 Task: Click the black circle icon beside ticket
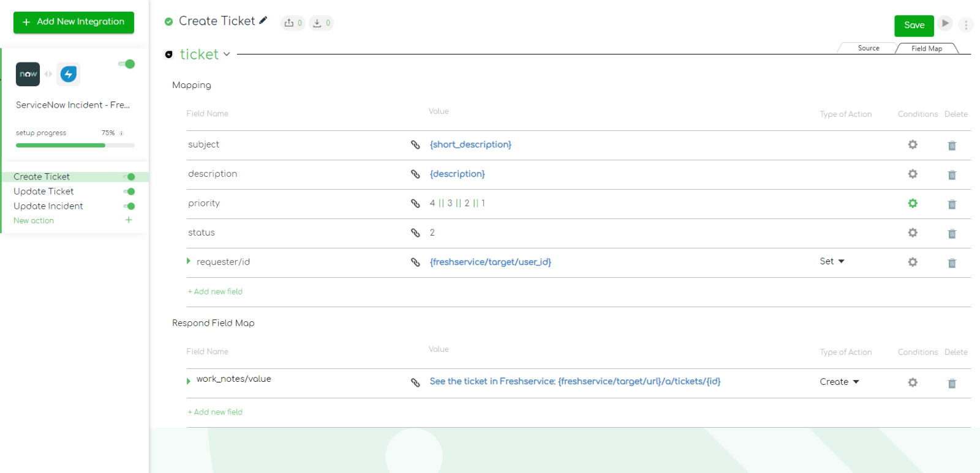169,54
